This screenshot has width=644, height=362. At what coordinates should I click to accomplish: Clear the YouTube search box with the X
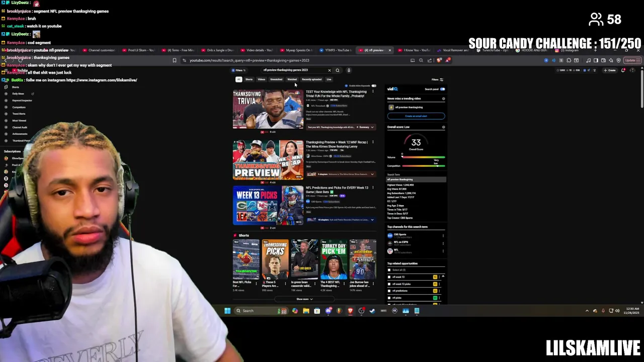pos(330,70)
